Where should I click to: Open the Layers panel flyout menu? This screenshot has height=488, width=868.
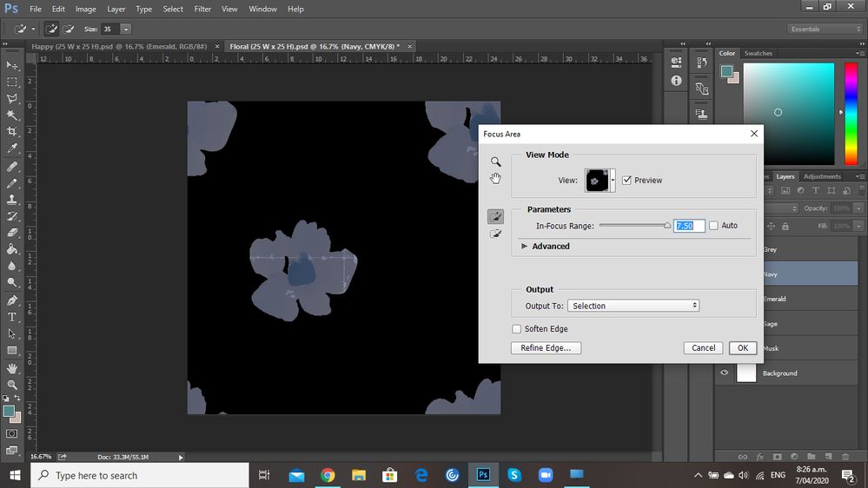[859, 176]
